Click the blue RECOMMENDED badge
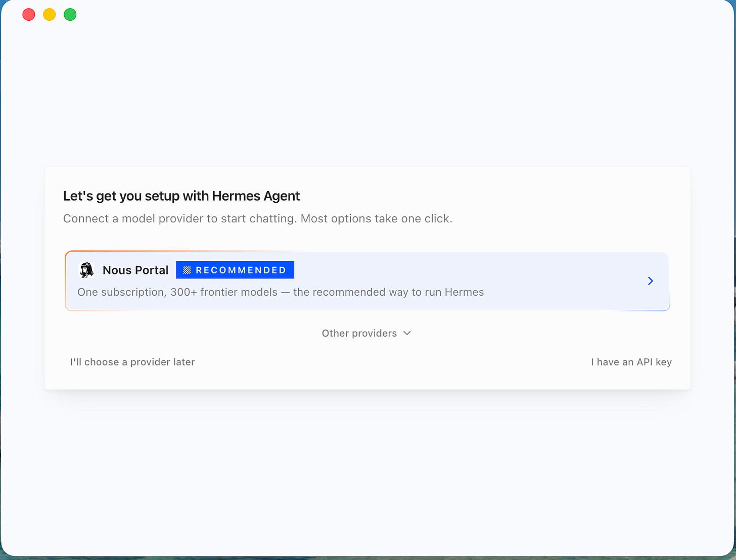 coord(235,270)
